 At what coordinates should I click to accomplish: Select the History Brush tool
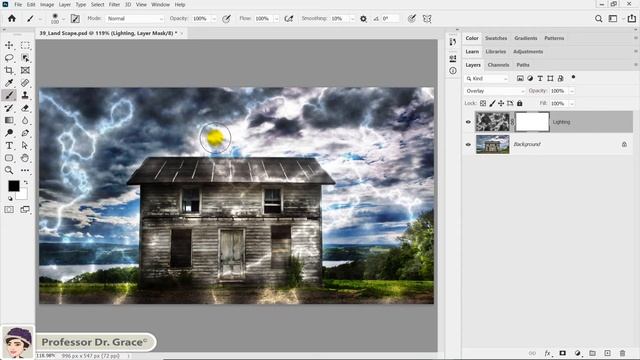tap(9, 108)
